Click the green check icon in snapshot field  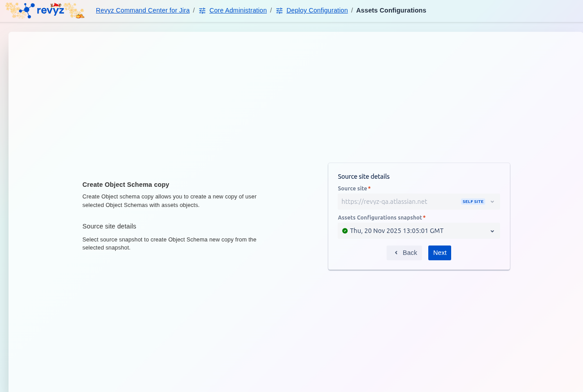click(x=345, y=231)
